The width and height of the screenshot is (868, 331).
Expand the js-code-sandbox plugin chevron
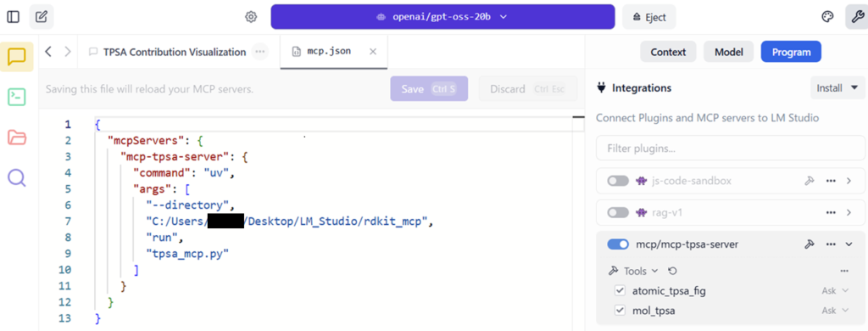(849, 181)
